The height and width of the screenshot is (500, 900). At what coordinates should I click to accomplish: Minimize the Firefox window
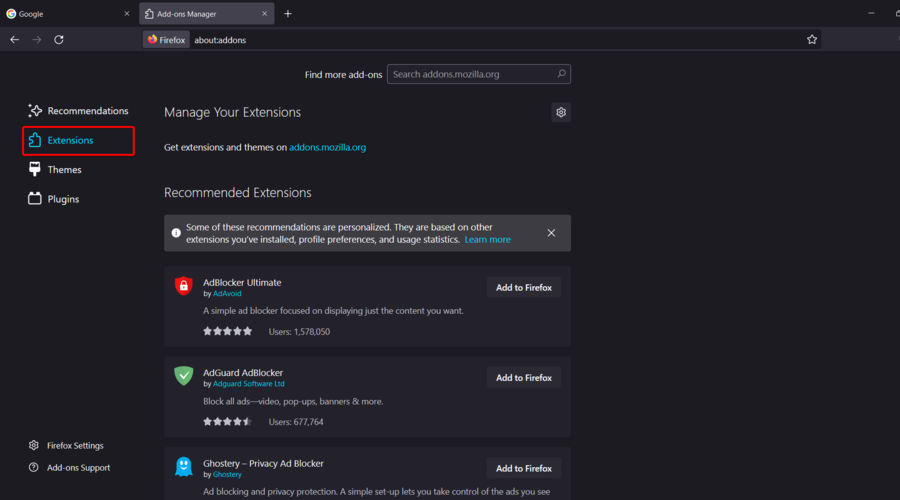coord(871,13)
